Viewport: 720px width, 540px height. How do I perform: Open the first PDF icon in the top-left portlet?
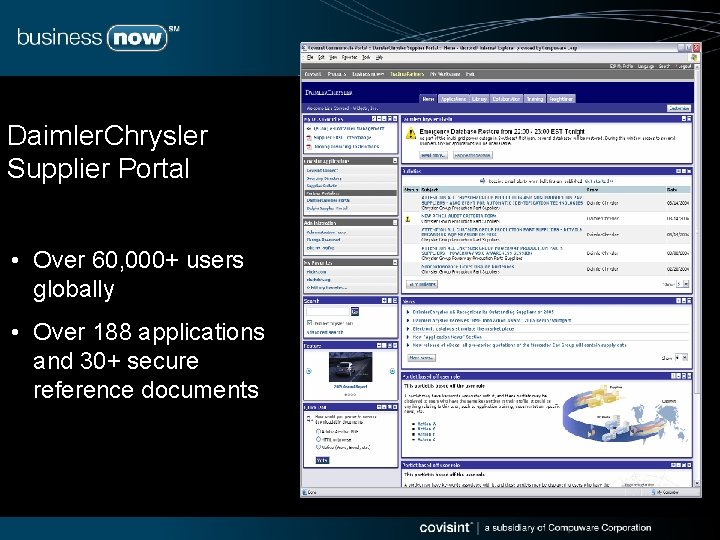pos(309,138)
